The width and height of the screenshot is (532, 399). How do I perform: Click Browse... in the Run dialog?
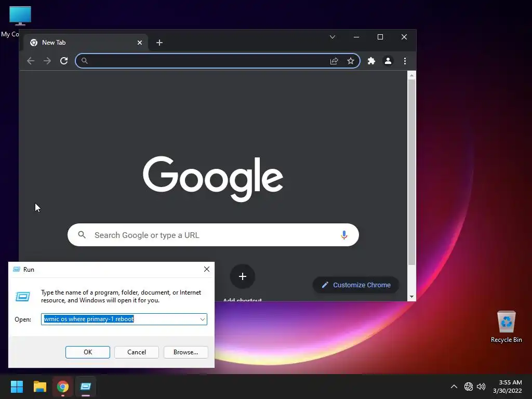185,352
